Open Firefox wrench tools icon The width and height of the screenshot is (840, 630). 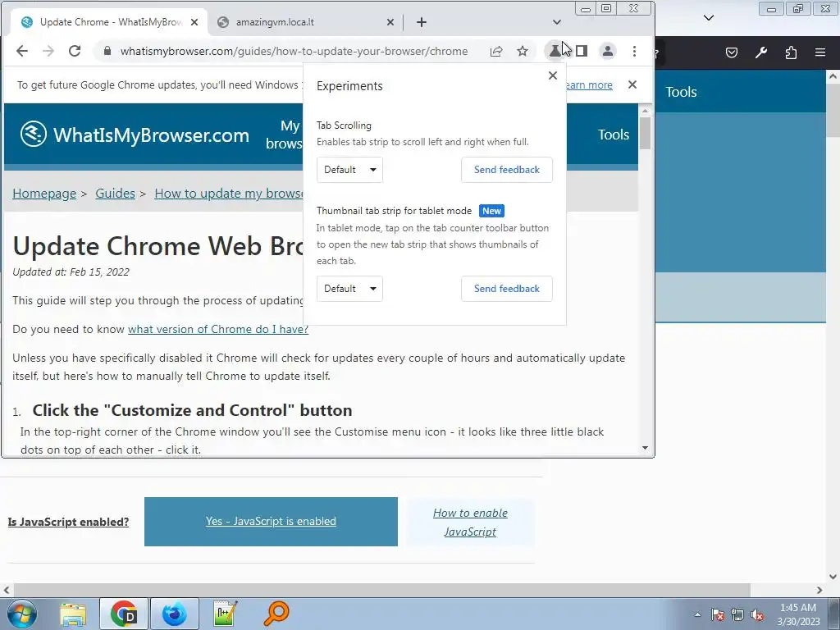pos(761,52)
